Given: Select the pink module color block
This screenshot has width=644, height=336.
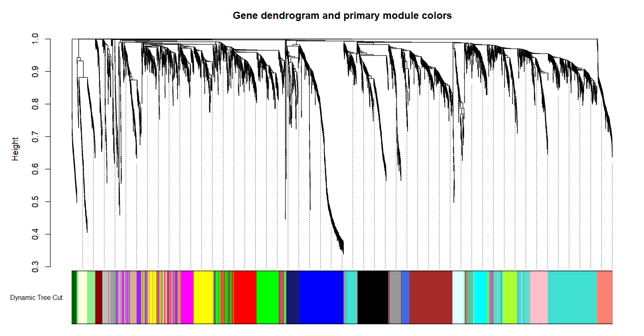Looking at the screenshot, I should click(x=539, y=297).
